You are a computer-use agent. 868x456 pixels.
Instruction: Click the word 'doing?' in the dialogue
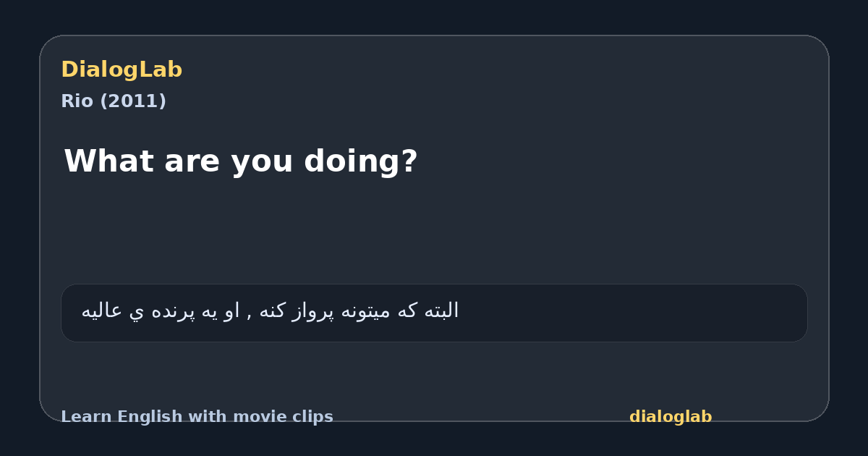[x=361, y=161]
